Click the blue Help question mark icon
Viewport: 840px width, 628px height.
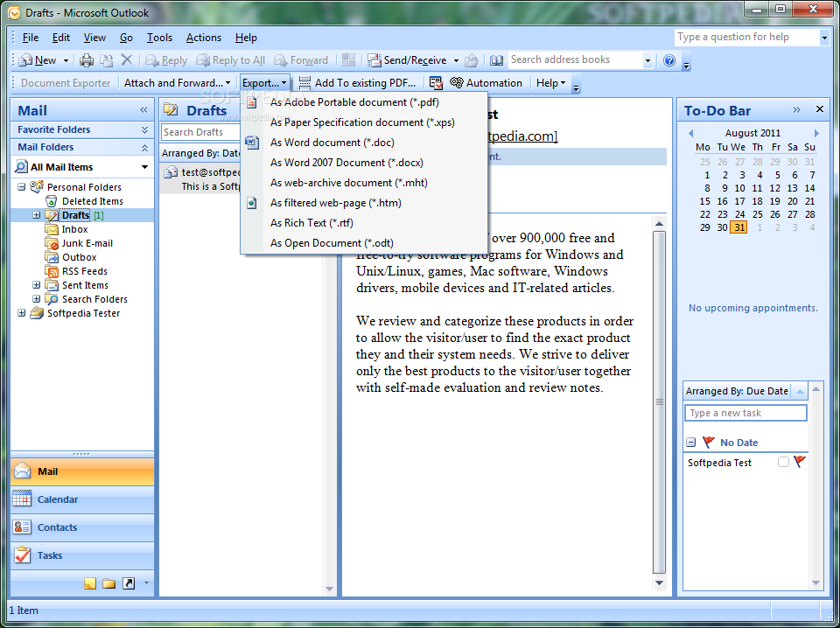coord(669,60)
